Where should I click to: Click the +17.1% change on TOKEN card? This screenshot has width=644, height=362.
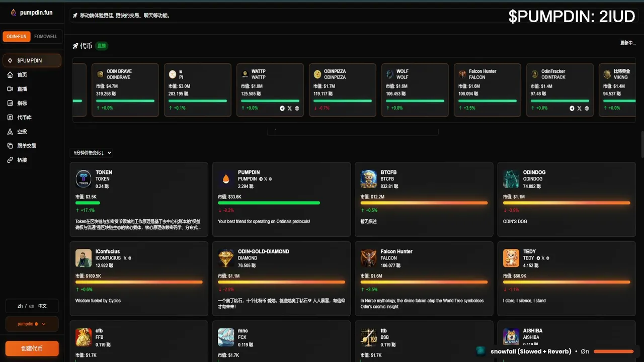pos(85,210)
